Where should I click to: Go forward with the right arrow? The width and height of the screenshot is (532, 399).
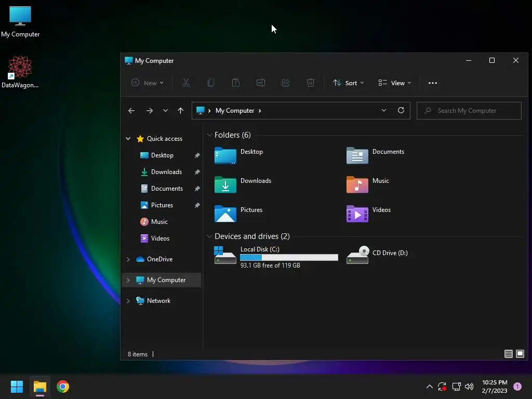click(149, 111)
